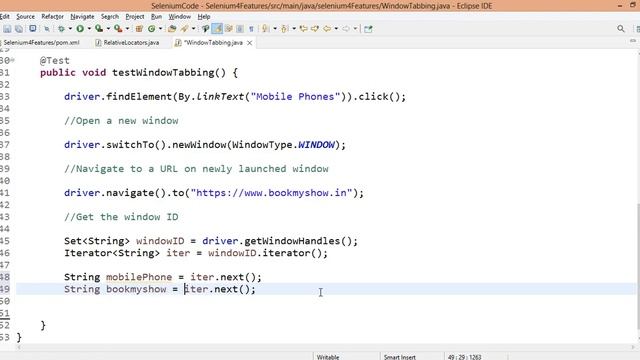Click the bookmyshow.in URL string

271,193
